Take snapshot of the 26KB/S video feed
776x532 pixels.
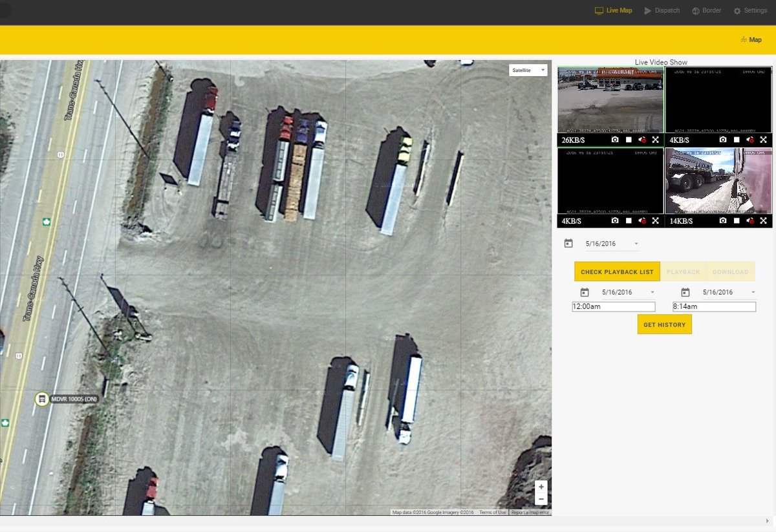(615, 140)
